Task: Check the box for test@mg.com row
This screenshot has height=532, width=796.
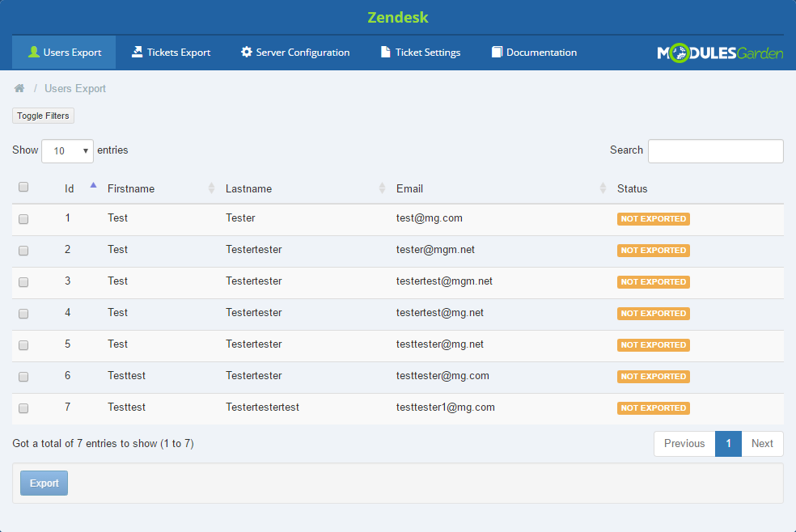Action: [x=23, y=219]
